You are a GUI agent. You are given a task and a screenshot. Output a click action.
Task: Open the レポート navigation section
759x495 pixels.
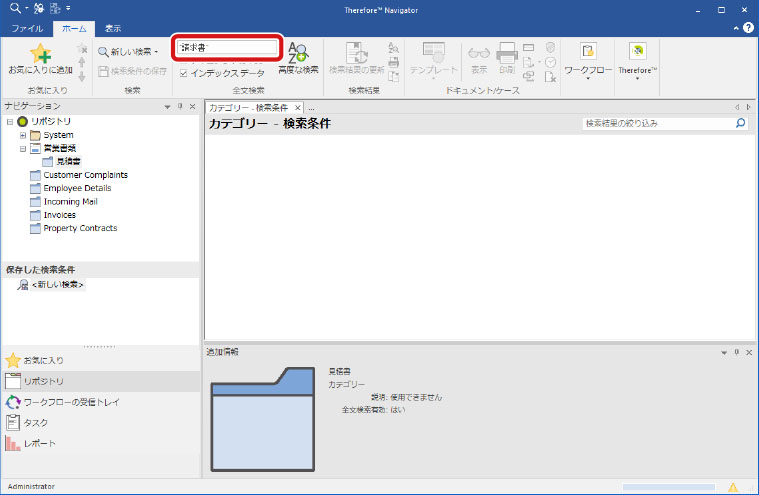tap(38, 443)
